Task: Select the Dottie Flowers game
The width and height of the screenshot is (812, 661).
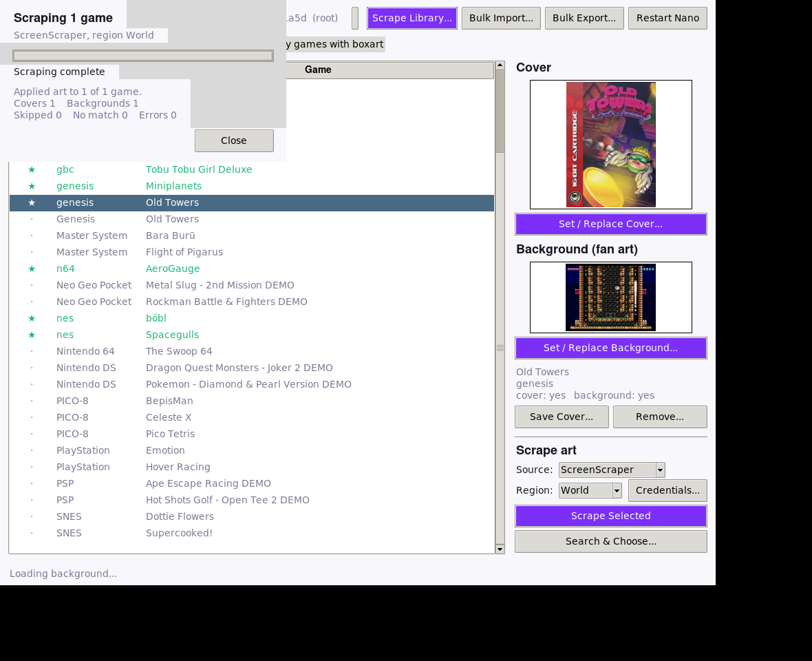Action: (x=252, y=518)
